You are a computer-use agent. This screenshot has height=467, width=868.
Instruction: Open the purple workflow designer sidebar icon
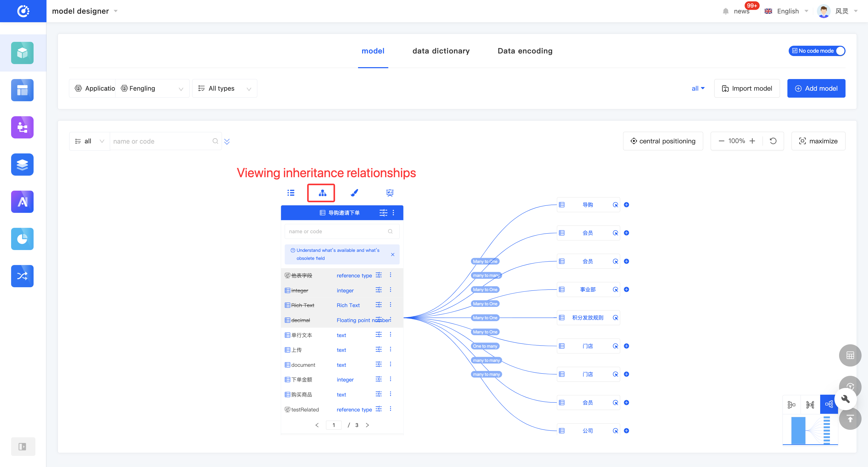22,127
